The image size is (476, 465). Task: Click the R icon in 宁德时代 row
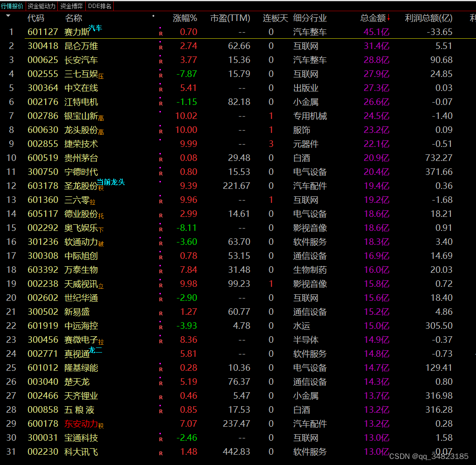tap(161, 174)
